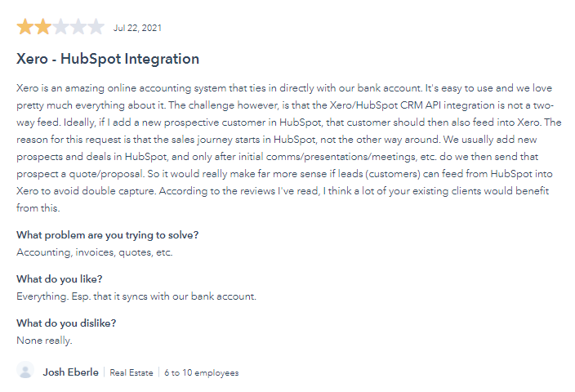This screenshot has width=575, height=392.
Task: Click the Jul 22, 2021 review date
Action: pyautogui.click(x=137, y=28)
